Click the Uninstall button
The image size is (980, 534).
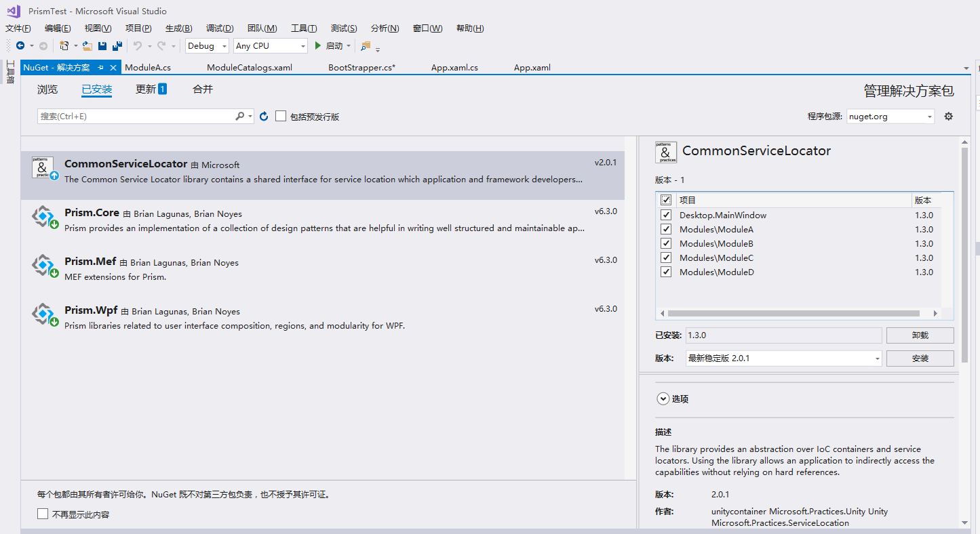click(920, 335)
